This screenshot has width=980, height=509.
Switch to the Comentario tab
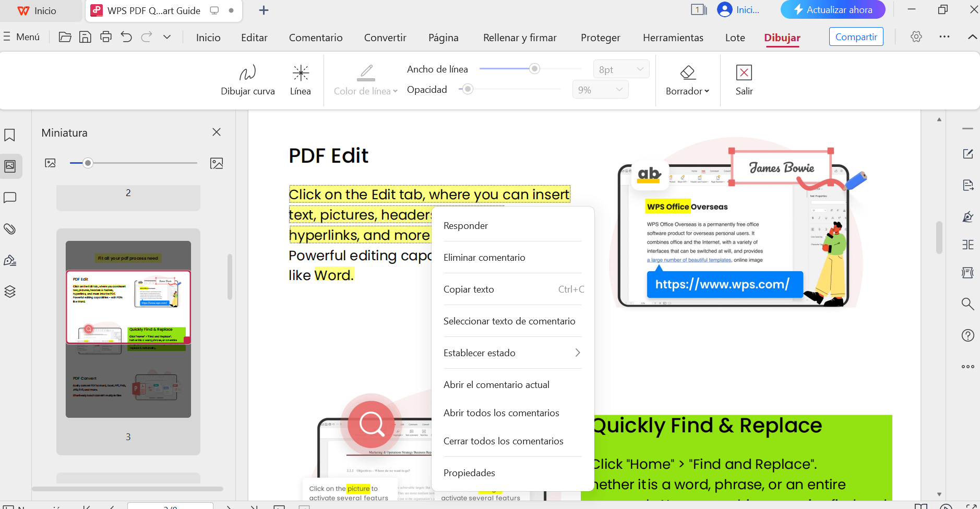pos(316,38)
